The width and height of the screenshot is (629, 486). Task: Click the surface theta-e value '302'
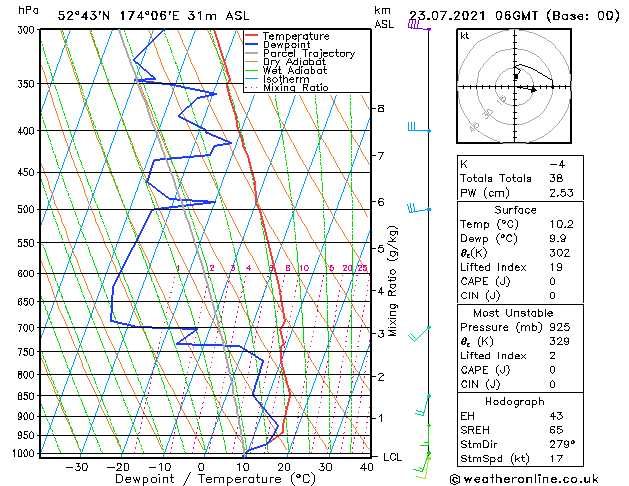tap(560, 253)
